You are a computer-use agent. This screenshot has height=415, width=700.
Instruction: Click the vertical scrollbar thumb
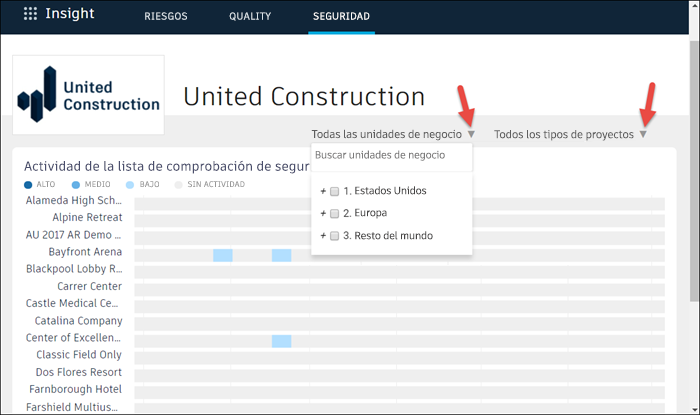(695, 170)
